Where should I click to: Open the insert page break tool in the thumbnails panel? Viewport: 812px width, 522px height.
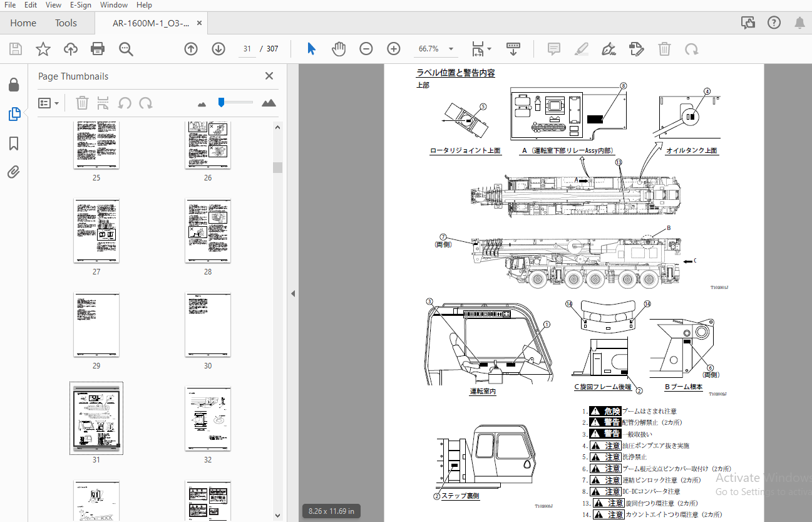[x=104, y=103]
